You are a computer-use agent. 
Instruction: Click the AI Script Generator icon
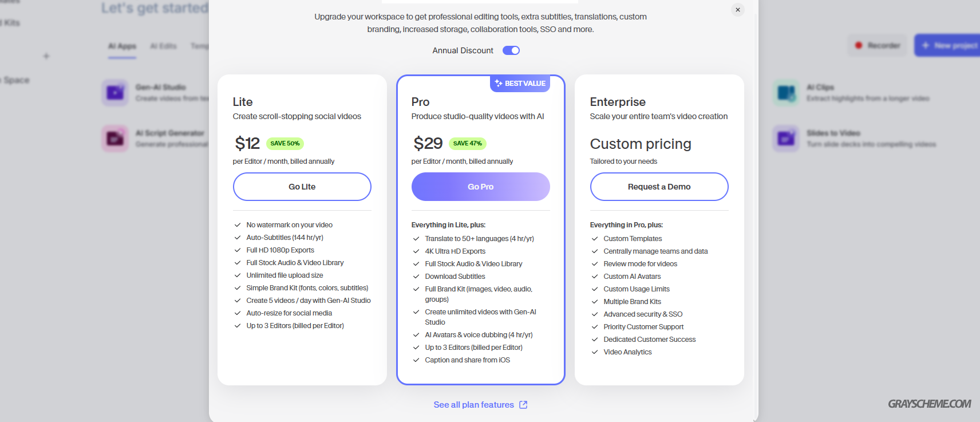pos(115,138)
